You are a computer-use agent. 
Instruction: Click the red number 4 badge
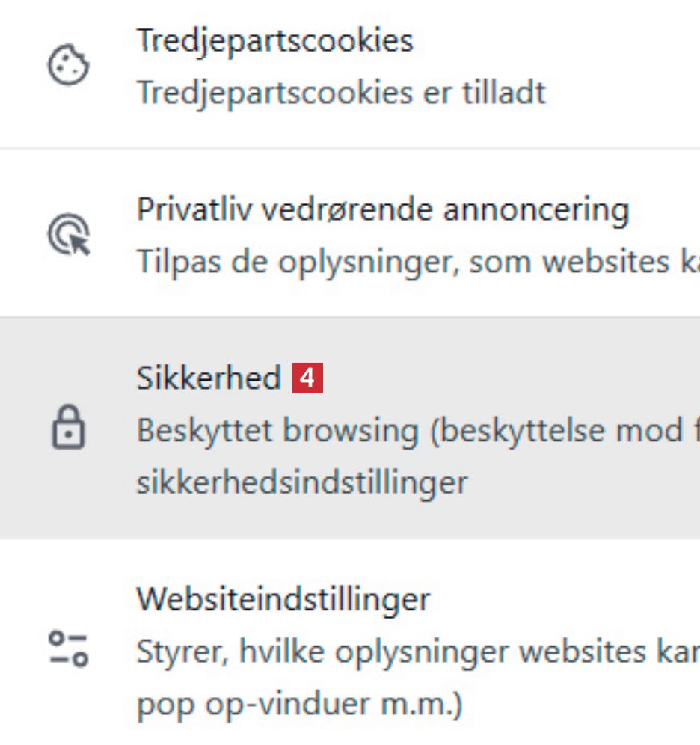tap(307, 378)
